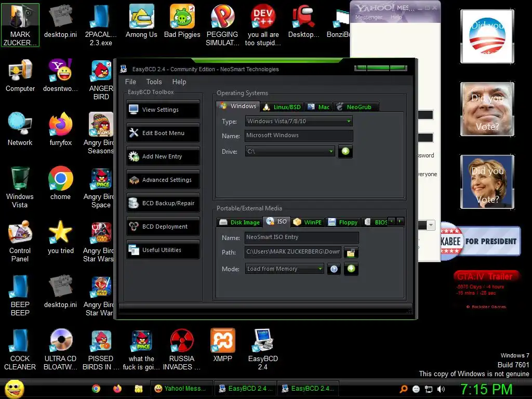Click the volume speaker tray icon
This screenshot has height=399, width=532.
coord(441,389)
